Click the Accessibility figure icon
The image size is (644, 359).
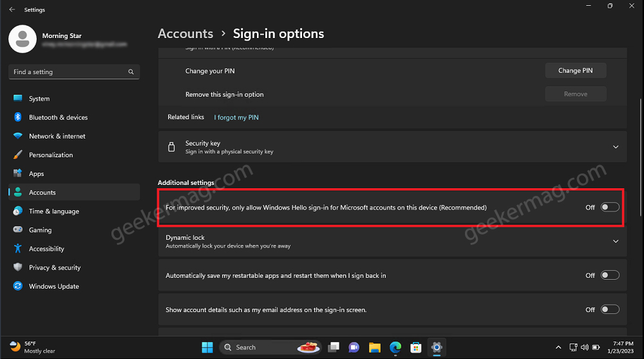(17, 248)
